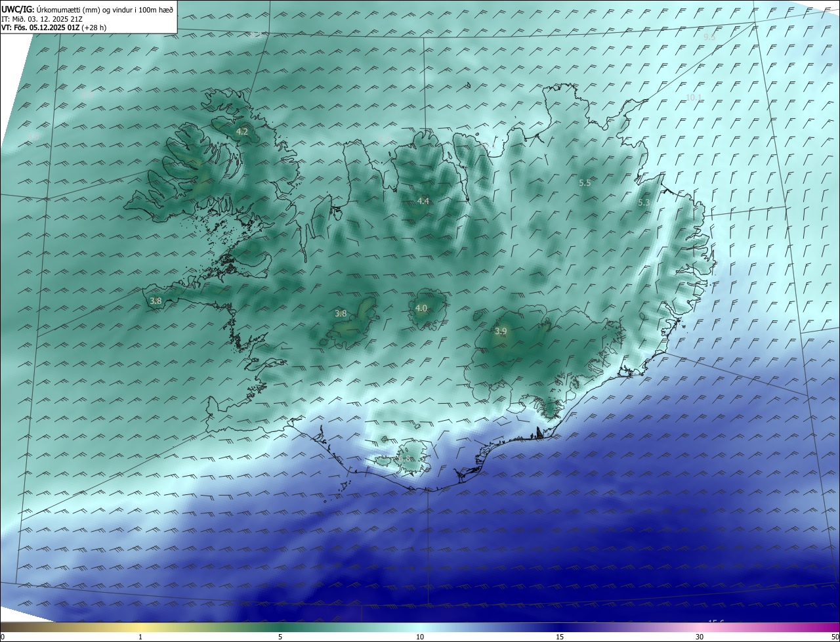Click the "IT: Mið. 03. 12. 2025 21Z" line
Image resolution: width=840 pixels, height=642 pixels.
tap(42, 18)
